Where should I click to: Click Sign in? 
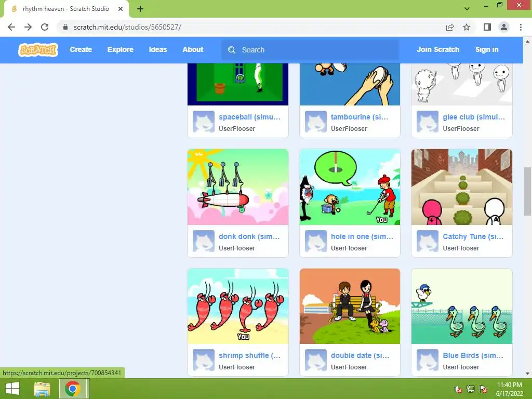[x=487, y=49]
